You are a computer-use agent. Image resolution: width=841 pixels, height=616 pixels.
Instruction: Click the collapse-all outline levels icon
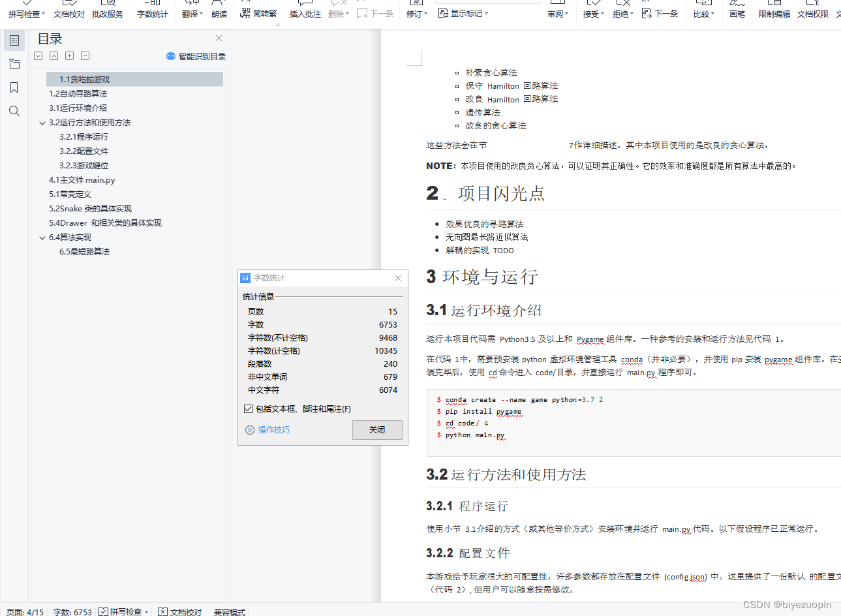[x=54, y=56]
